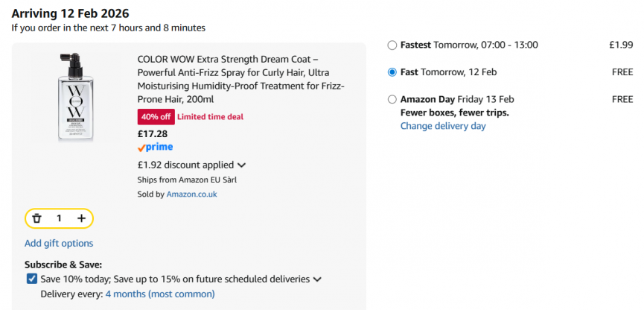Click the Limited time deal label

tap(210, 117)
